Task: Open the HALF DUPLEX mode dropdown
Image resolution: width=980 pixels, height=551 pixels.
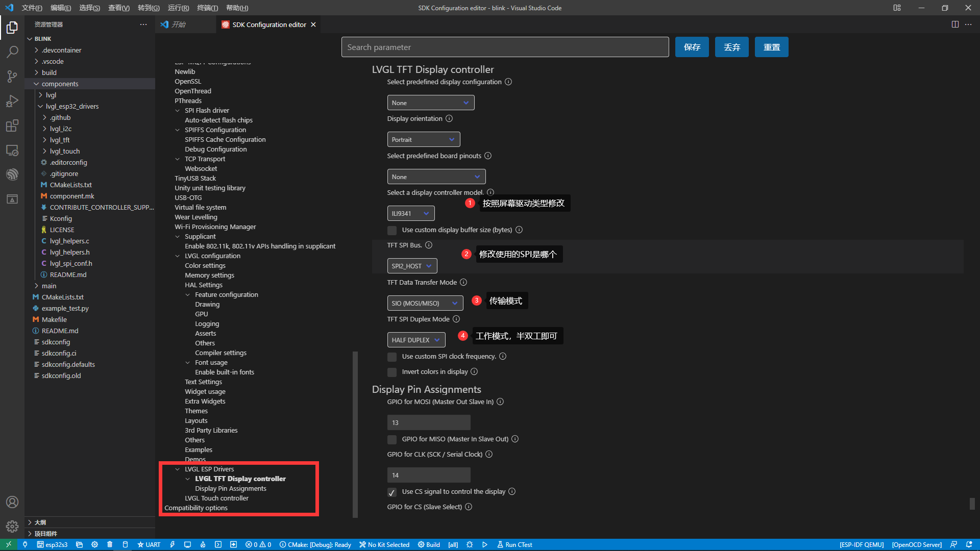Action: pyautogui.click(x=416, y=340)
